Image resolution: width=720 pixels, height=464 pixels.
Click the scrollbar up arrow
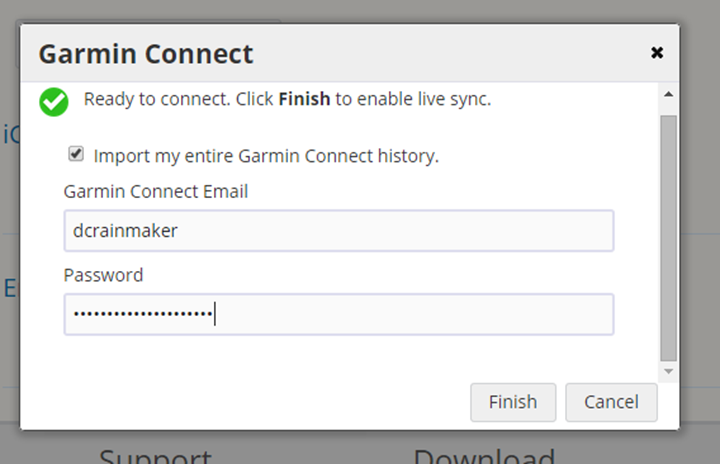669,94
